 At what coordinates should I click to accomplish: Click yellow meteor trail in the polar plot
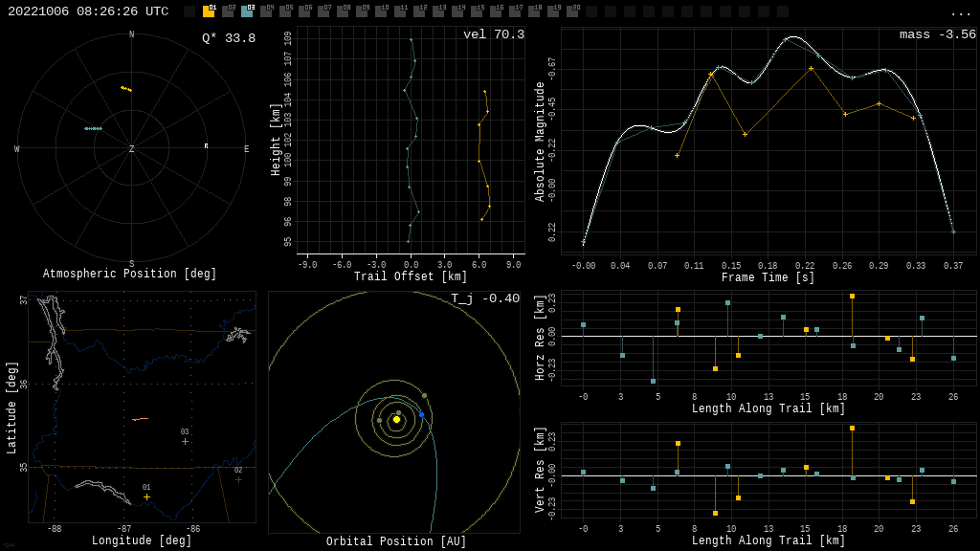(x=126, y=89)
